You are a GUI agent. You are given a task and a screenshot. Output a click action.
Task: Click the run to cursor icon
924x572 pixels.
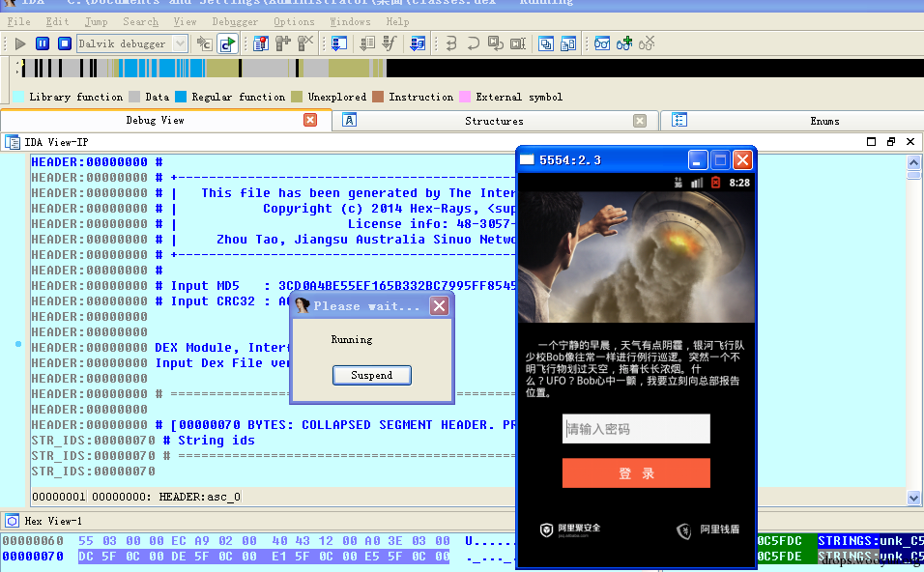[519, 43]
